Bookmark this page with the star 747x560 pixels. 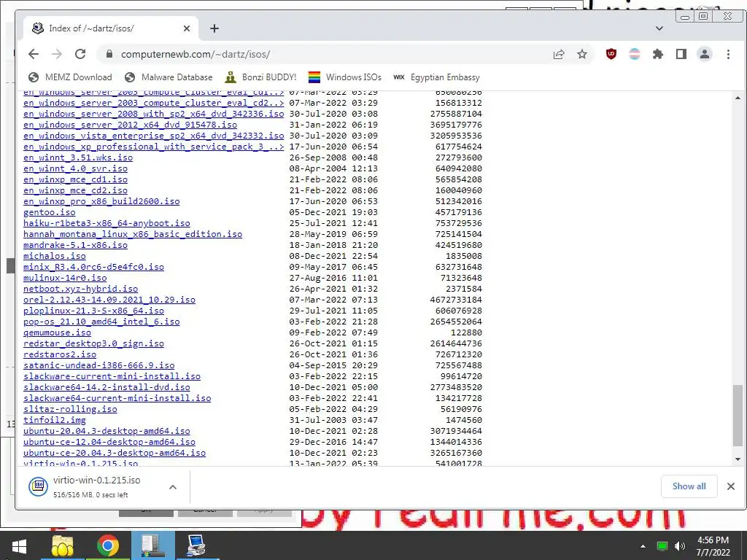[x=581, y=54]
